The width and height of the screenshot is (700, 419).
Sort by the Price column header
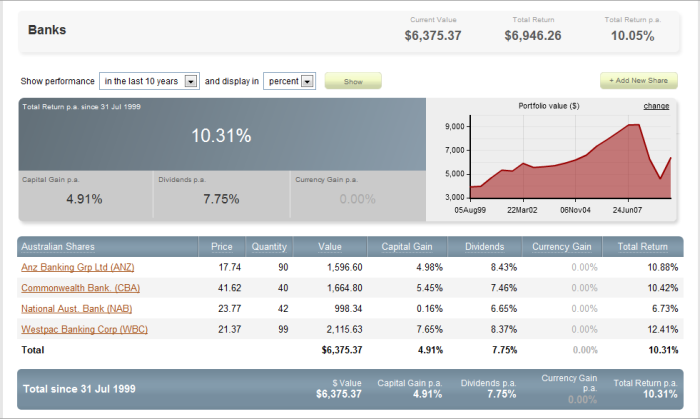221,247
